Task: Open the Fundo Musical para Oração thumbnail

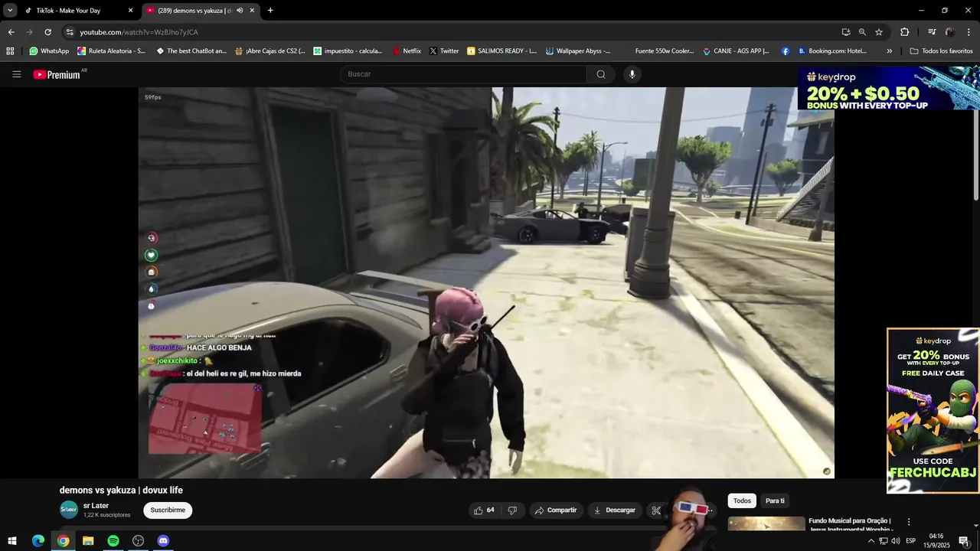Action: 766,524
